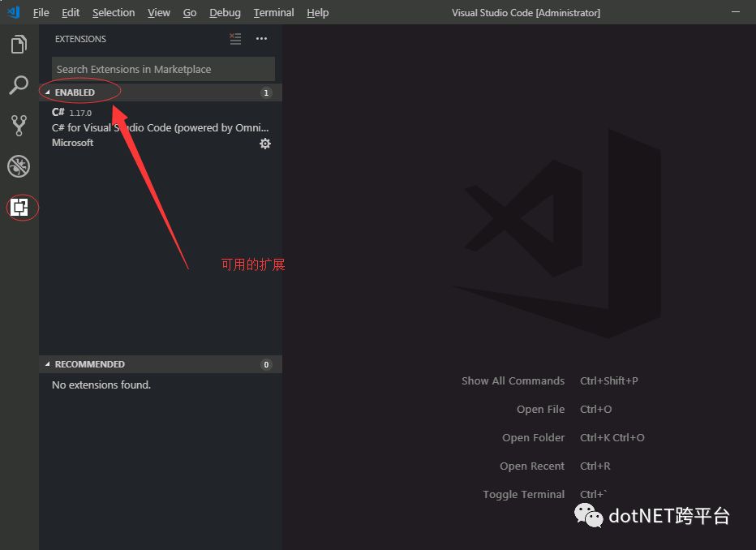756x550 pixels.
Task: Open the Help menu
Action: click(x=317, y=12)
